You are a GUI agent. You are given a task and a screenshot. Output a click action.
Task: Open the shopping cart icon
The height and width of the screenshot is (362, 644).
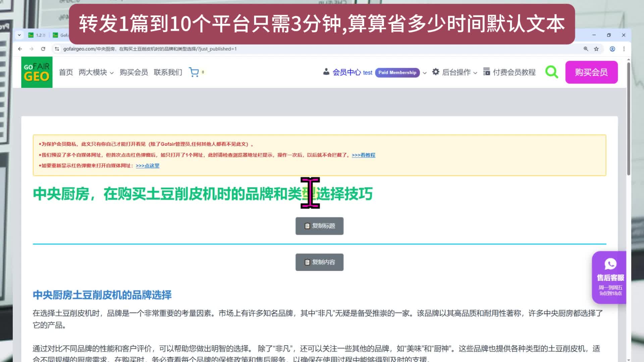coord(194,72)
